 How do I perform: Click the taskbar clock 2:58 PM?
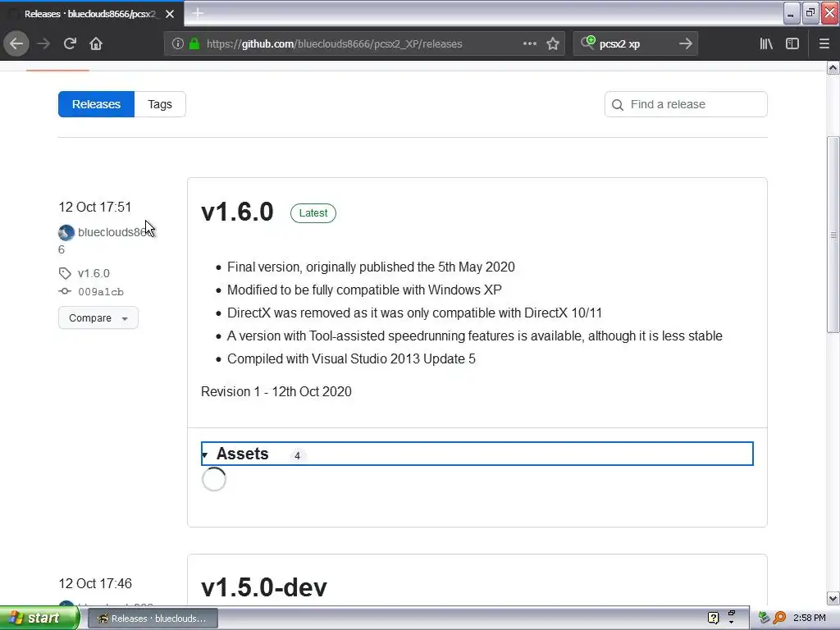click(809, 619)
